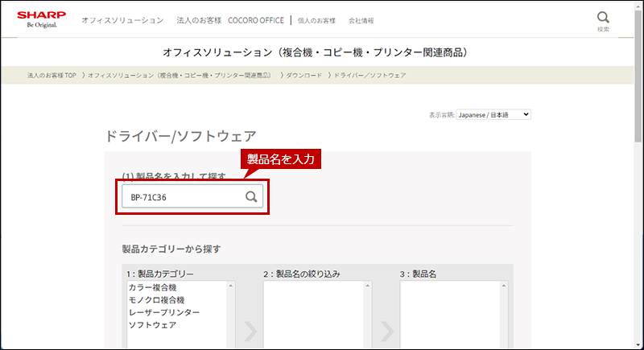Select ソフトウェア in category list
The image size is (644, 350).
152,325
